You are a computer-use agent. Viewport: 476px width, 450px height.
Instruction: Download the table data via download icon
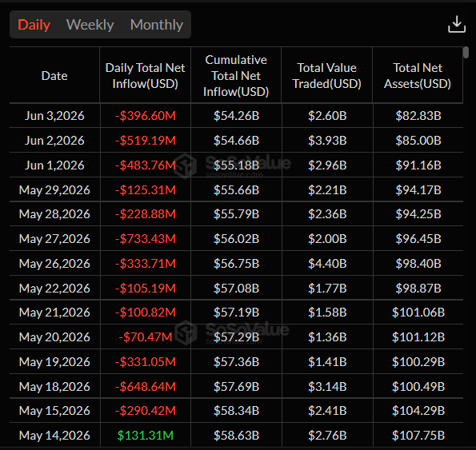pos(457,24)
